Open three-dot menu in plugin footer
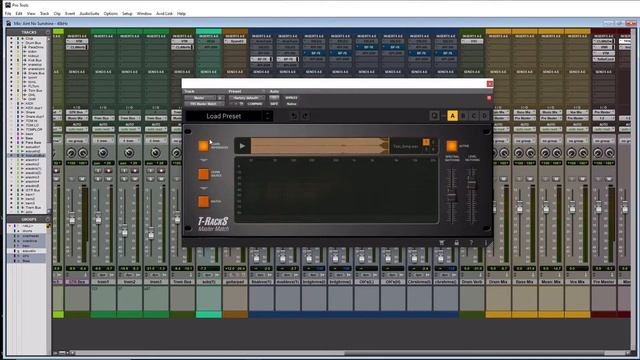The image size is (640, 360). coord(486,242)
